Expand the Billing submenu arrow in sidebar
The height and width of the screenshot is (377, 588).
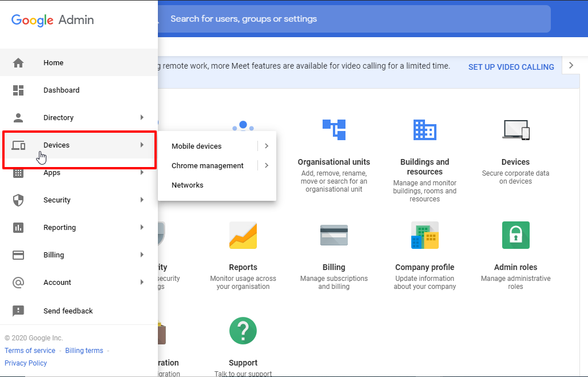pos(142,255)
